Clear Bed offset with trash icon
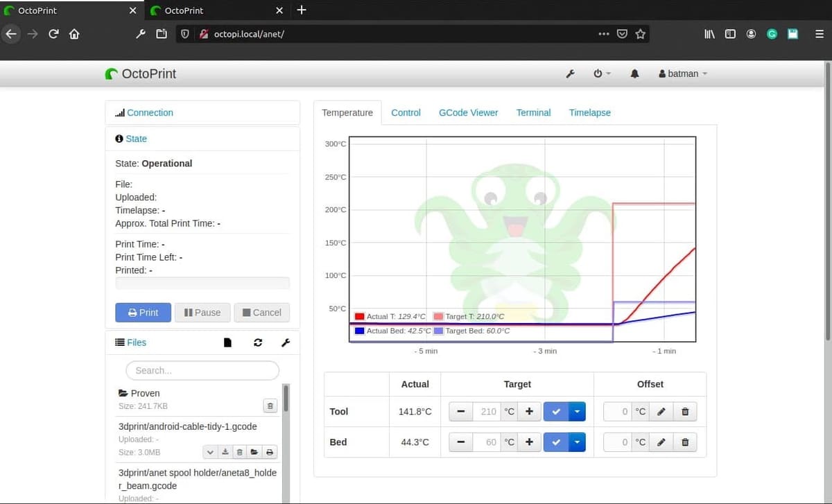This screenshot has height=504, width=832. click(685, 442)
